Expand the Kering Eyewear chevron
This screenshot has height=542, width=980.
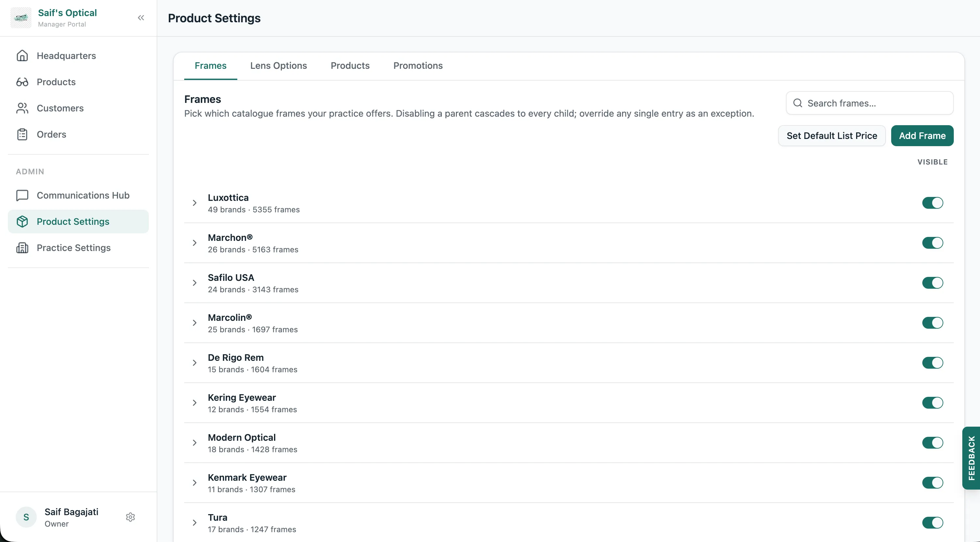tap(194, 402)
